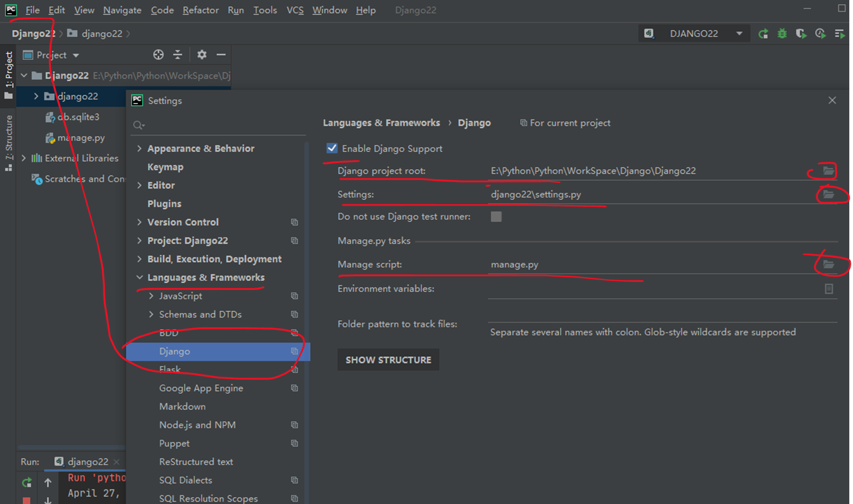Browse for the Manage script file
Screen dimensions: 853x504
click(x=828, y=264)
